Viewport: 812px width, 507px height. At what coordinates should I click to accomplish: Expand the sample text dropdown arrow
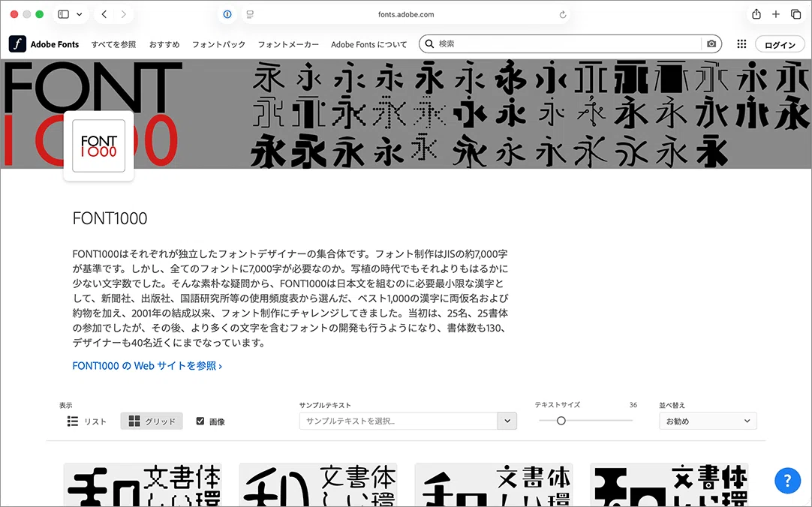click(507, 421)
